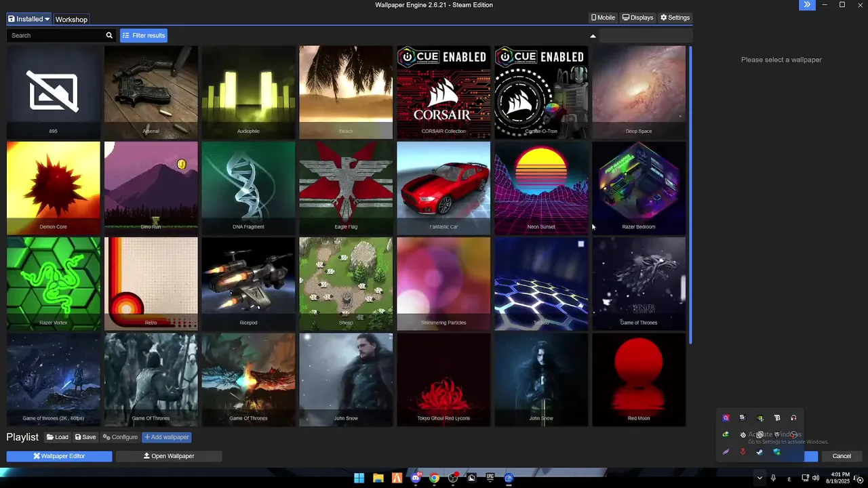Open the Filter results panel
This screenshot has height=488, width=868.
pos(144,35)
